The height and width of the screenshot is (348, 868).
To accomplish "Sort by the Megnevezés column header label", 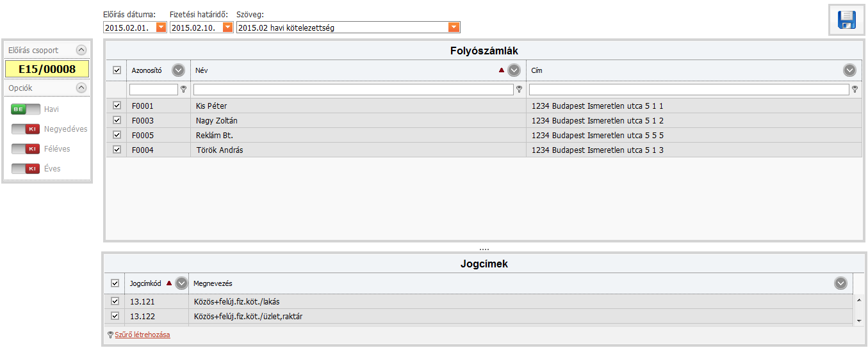I will [213, 283].
